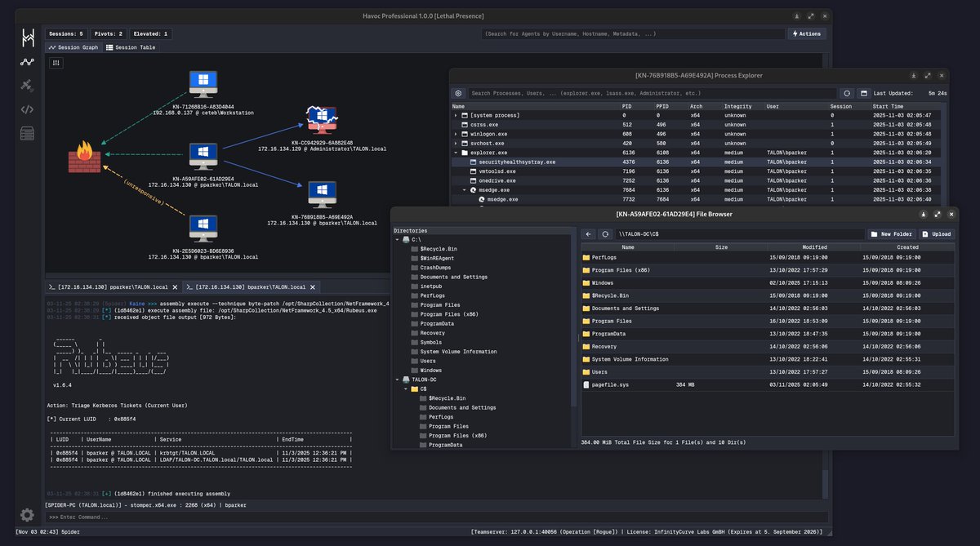Open the script manager code icon
The width and height of the screenshot is (980, 546).
pyautogui.click(x=28, y=109)
